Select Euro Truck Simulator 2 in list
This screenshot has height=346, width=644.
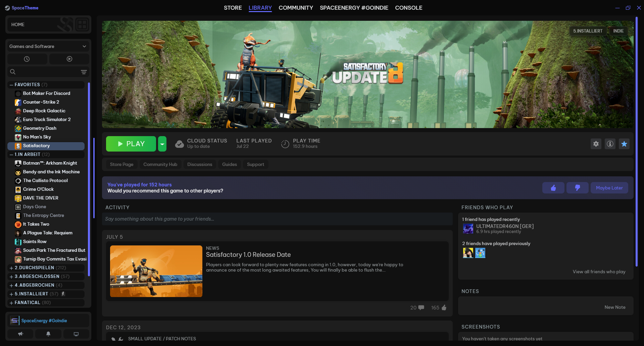[46, 120]
